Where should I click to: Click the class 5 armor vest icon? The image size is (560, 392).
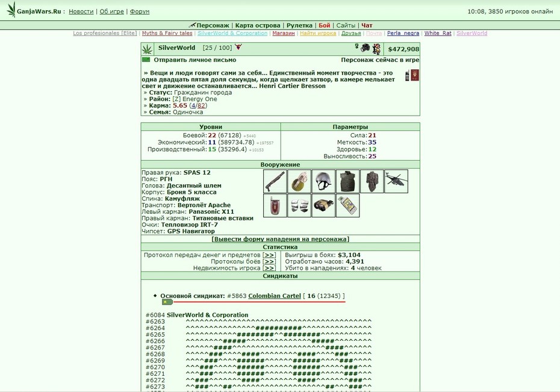tap(348, 181)
